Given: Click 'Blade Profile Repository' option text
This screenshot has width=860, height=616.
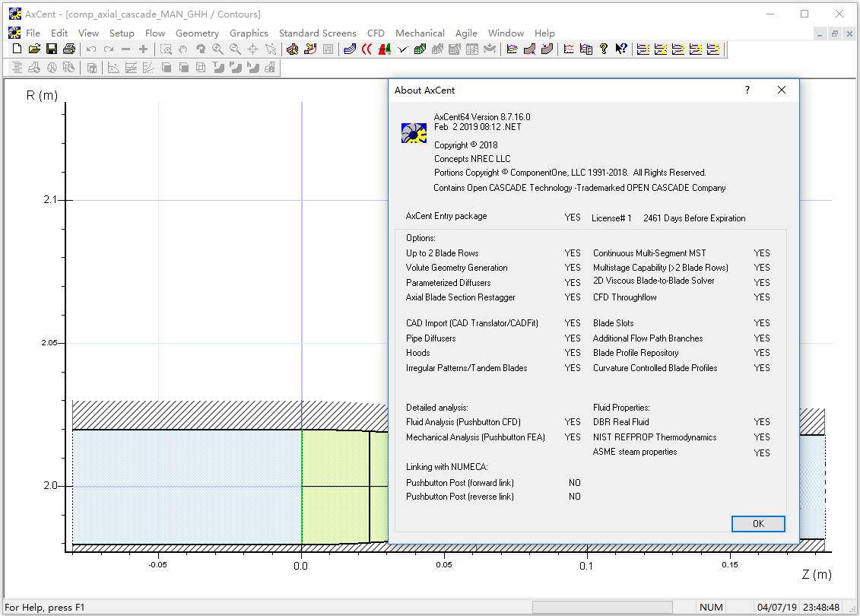Looking at the screenshot, I should coord(636,353).
